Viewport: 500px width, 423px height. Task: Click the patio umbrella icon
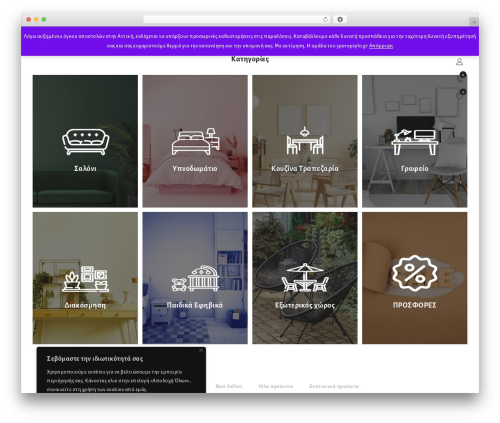(x=305, y=278)
